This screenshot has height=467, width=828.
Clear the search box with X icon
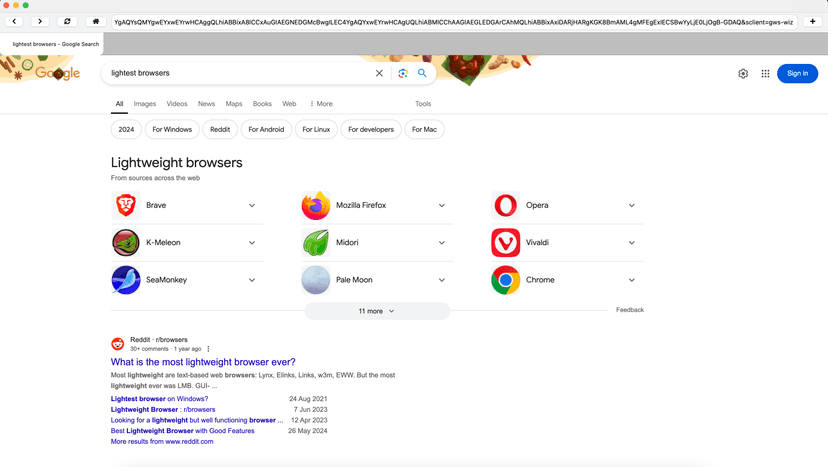(379, 73)
